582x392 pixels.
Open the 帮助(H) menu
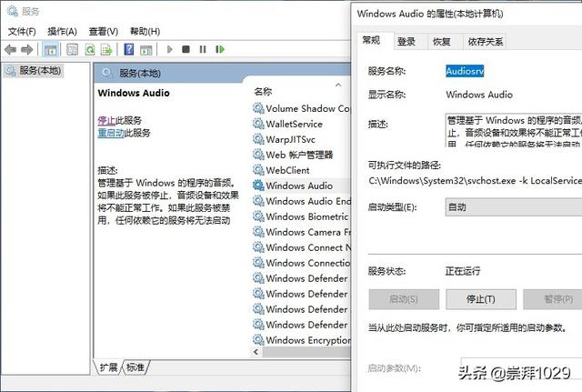pos(145,32)
